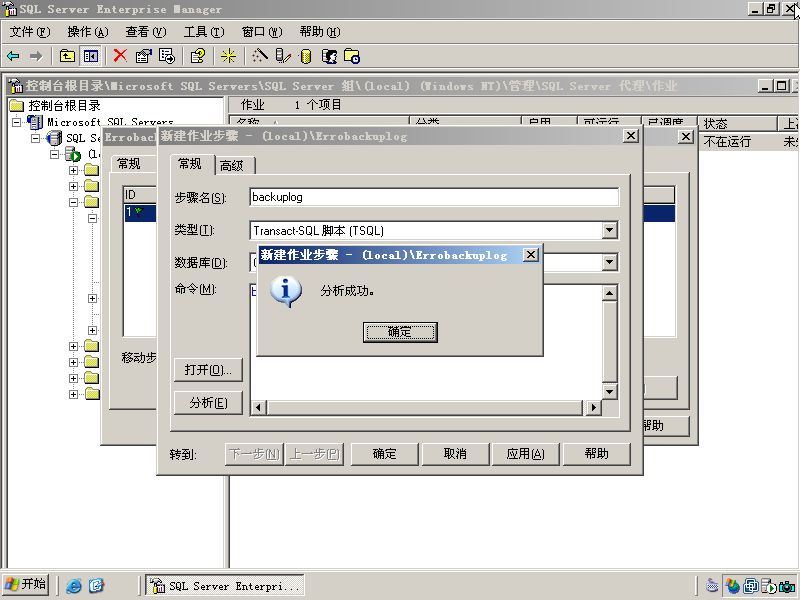
Task: Click the keyboard input tray icon
Action: point(712,586)
